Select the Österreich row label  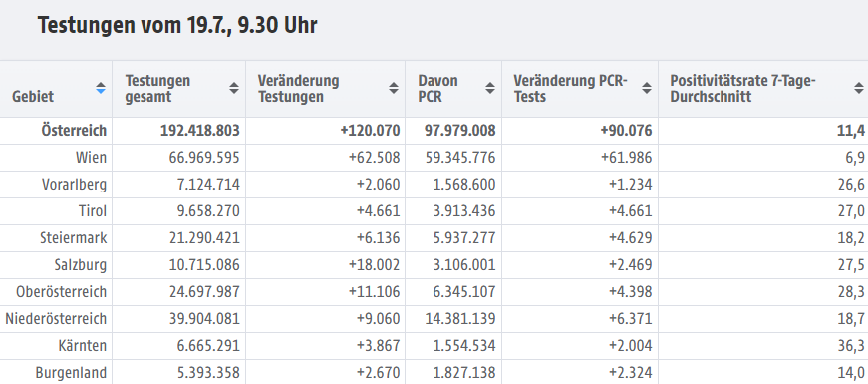pyautogui.click(x=74, y=131)
